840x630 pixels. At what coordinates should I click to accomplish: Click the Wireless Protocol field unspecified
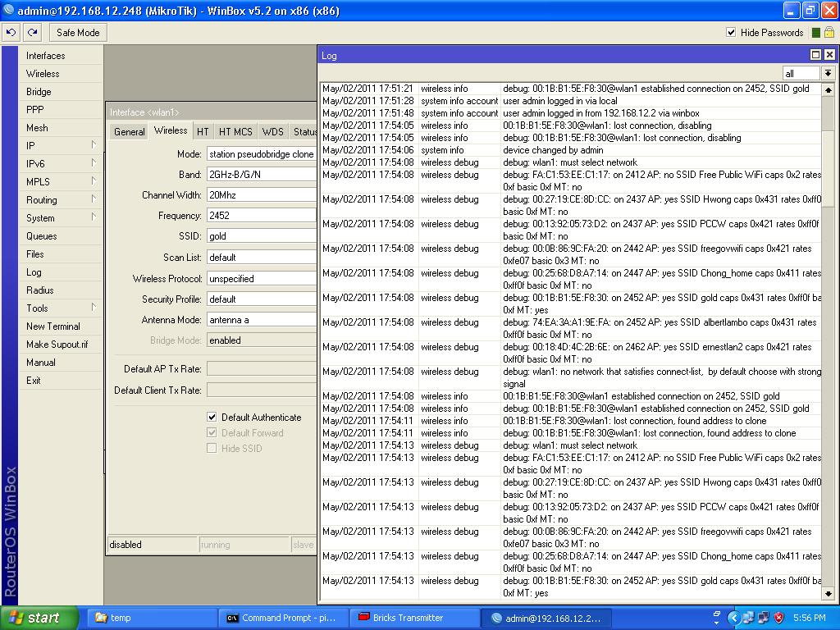pyautogui.click(x=262, y=279)
